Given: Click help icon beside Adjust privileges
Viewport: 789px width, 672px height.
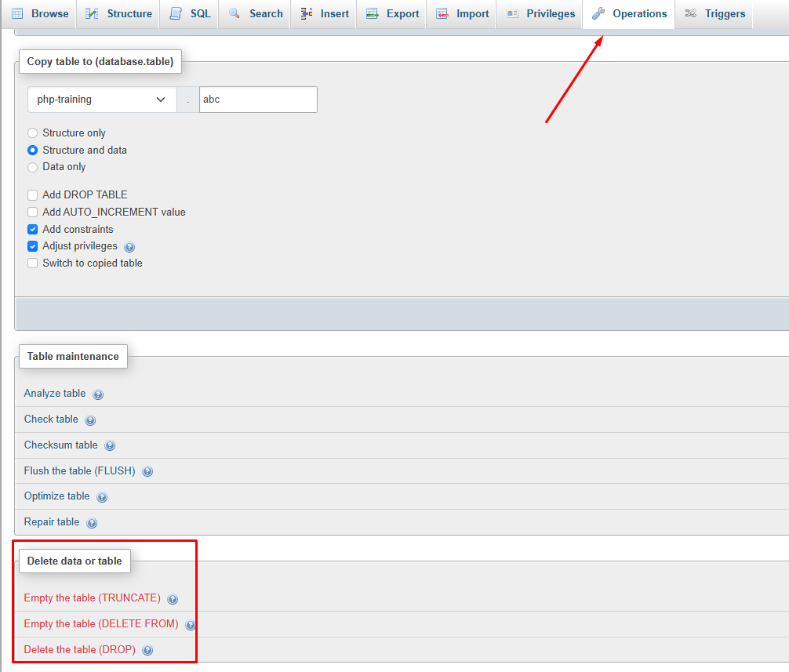Looking at the screenshot, I should click(129, 247).
